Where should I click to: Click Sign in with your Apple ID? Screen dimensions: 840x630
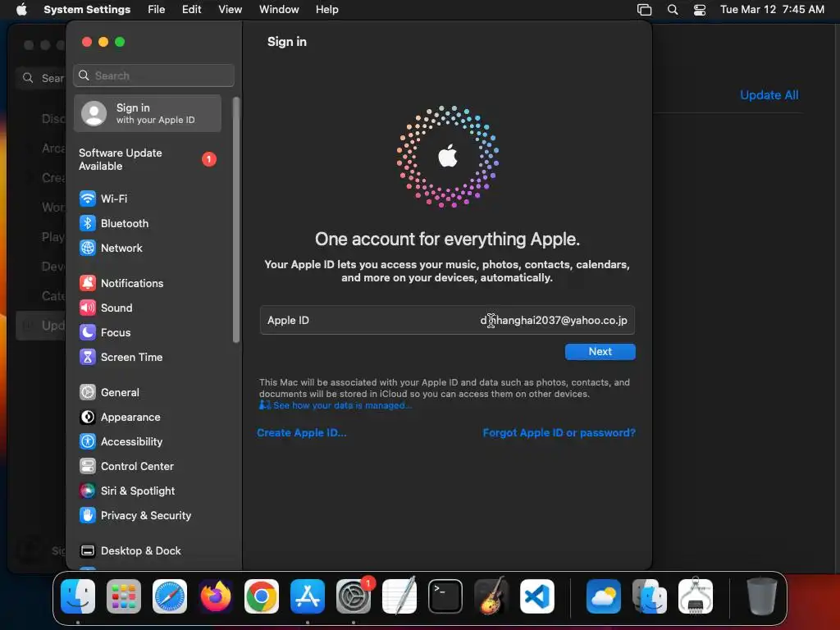(148, 113)
